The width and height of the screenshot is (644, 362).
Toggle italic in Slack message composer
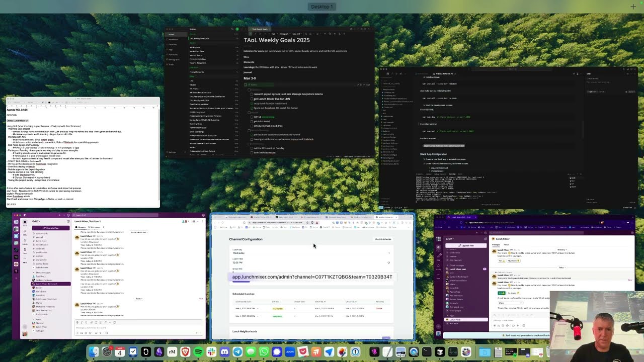point(81,322)
